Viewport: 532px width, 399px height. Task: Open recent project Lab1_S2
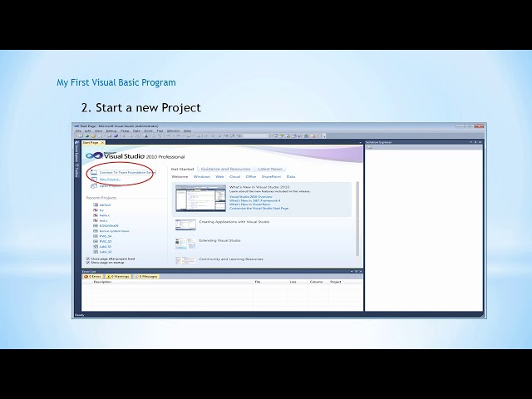(x=106, y=252)
